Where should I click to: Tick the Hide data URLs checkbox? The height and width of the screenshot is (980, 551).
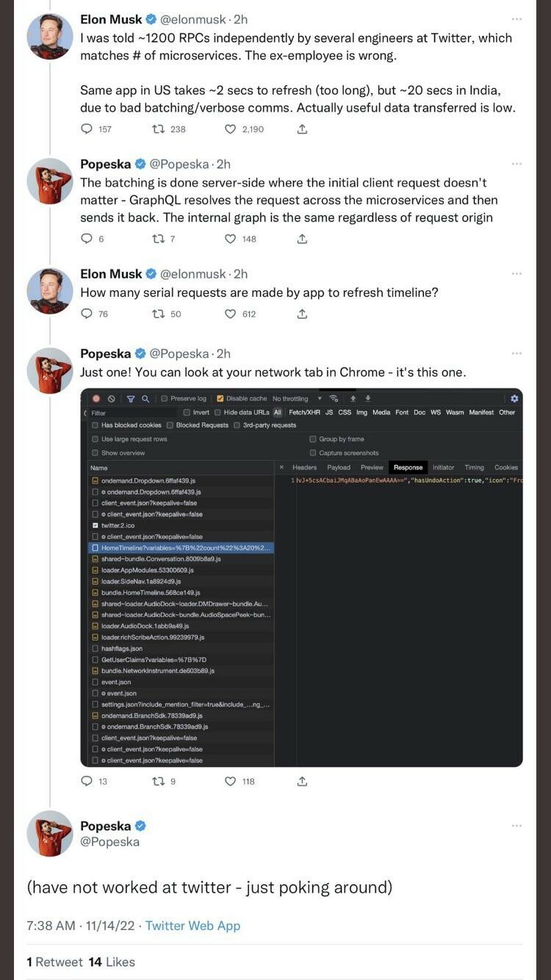(218, 413)
